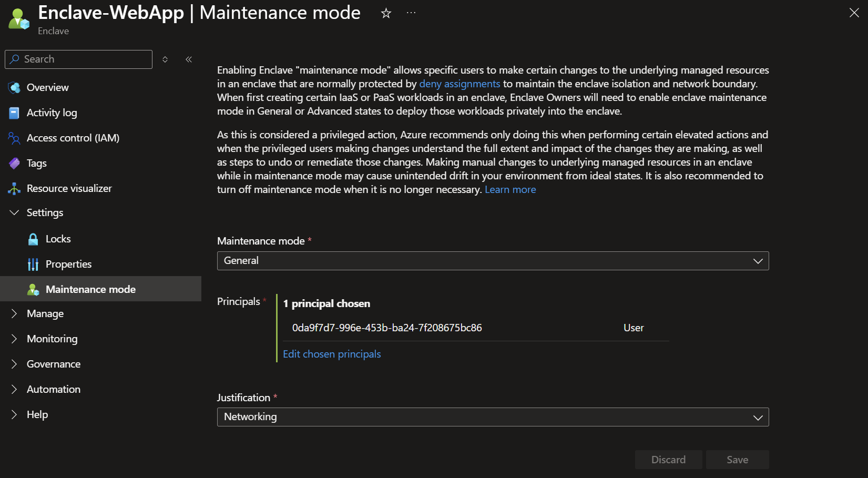
Task: Click the Overview icon
Action: click(14, 87)
